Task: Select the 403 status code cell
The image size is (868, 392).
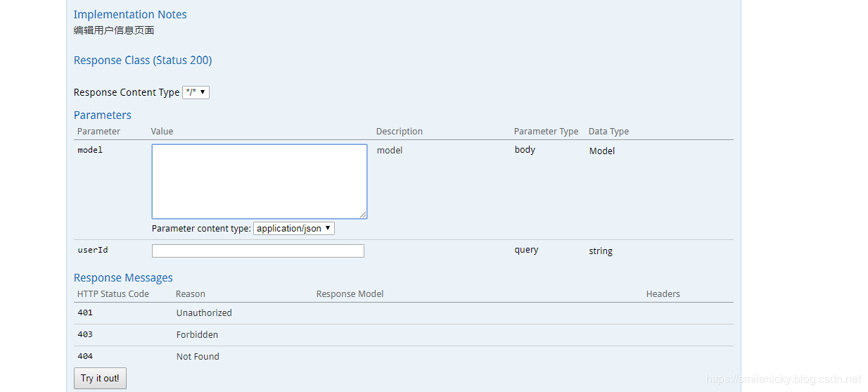Action: point(85,334)
